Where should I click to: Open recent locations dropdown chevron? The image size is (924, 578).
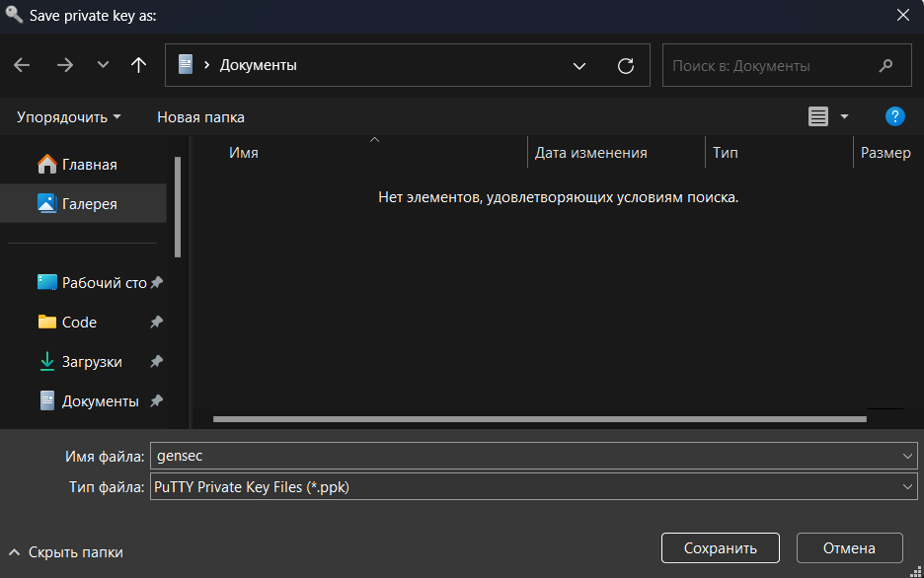[103, 65]
